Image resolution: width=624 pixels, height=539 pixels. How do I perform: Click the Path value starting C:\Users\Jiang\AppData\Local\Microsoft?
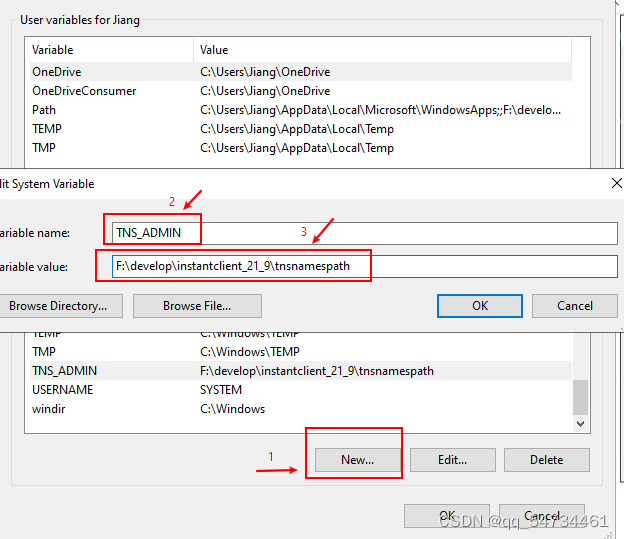pyautogui.click(x=380, y=110)
